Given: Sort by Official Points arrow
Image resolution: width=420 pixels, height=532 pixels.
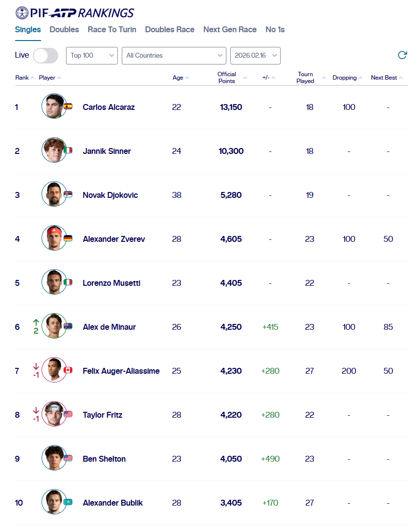Looking at the screenshot, I should tap(245, 78).
